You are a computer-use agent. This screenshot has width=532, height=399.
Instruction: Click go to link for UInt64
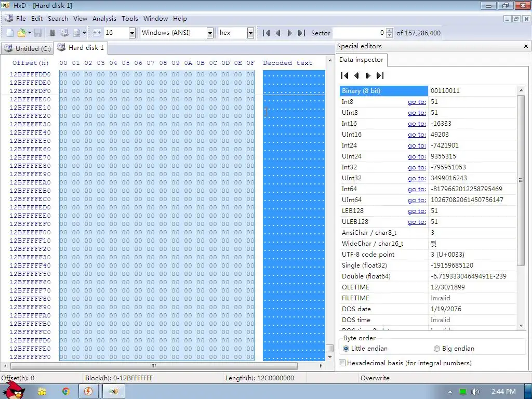[417, 200]
